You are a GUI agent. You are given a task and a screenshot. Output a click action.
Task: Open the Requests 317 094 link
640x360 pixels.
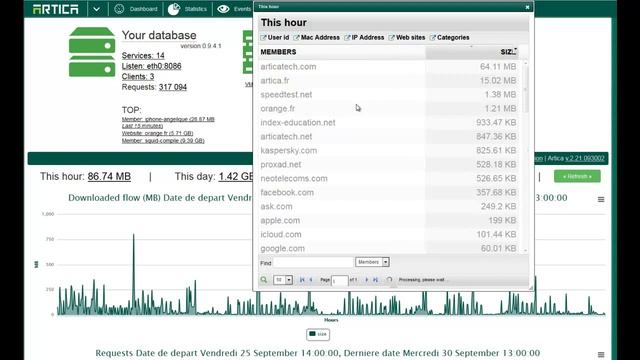click(x=173, y=87)
